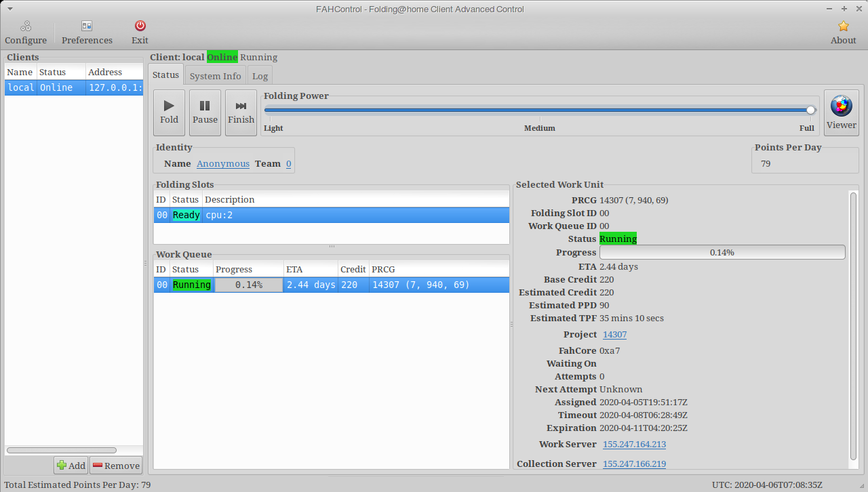Image resolution: width=868 pixels, height=492 pixels.
Task: Click the Assigned timestamp 2020-04-05T19:51:17Z
Action: point(644,402)
